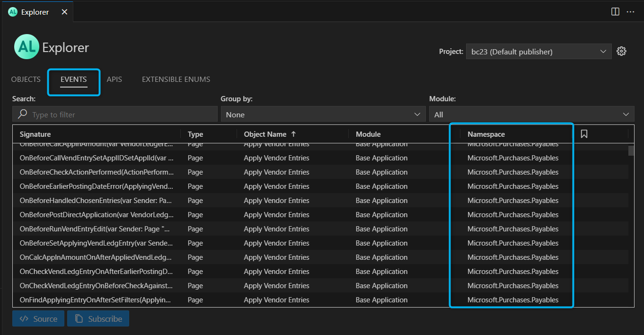
Task: Sort by Module column header
Action: [368, 134]
